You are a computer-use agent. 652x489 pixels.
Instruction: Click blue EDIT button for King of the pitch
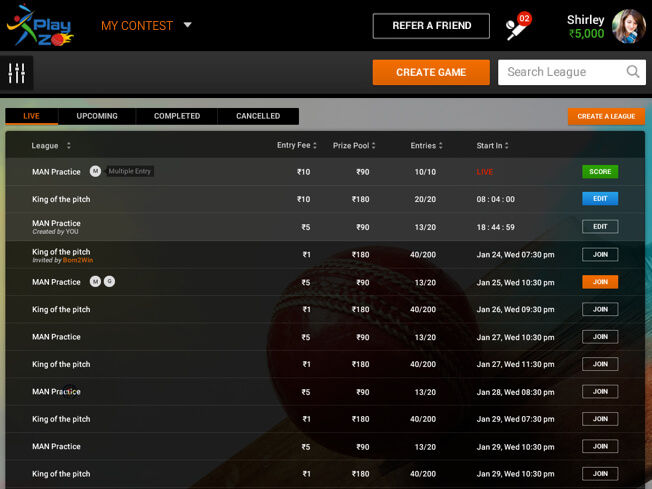coord(600,199)
